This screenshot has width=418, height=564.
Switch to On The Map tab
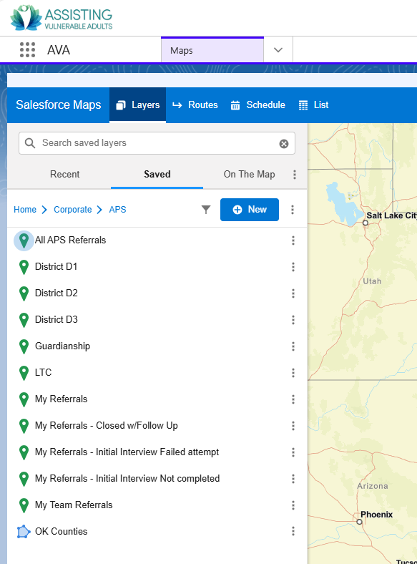[249, 174]
